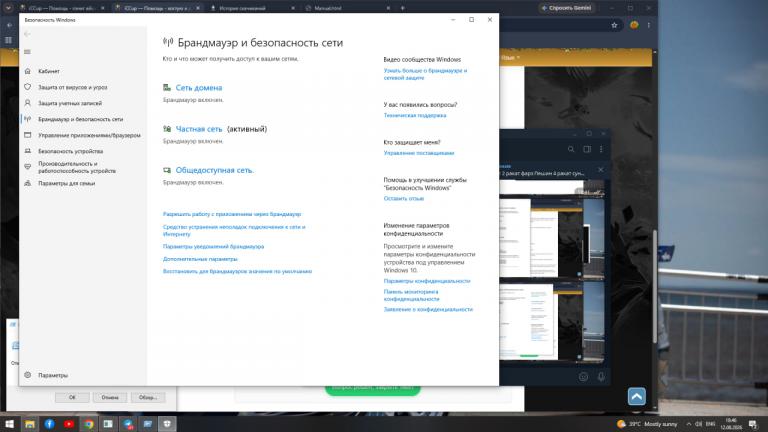
Task: Open emoji picker in Telegram window
Action: (x=583, y=377)
